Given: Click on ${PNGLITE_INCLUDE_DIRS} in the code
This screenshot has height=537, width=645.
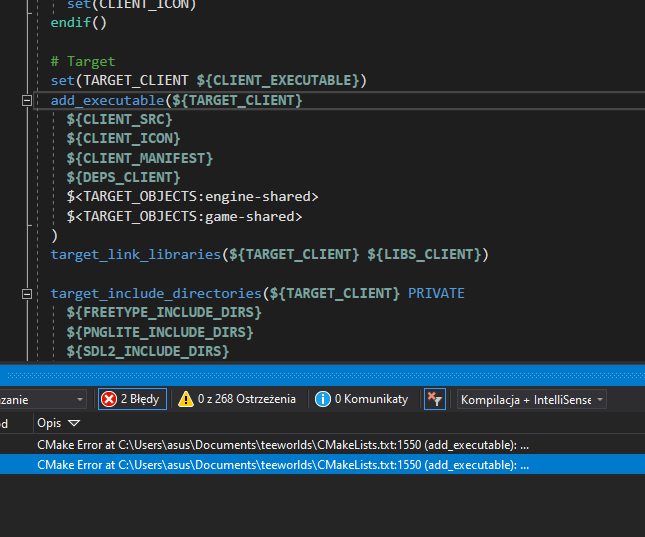Looking at the screenshot, I should pyautogui.click(x=160, y=332).
